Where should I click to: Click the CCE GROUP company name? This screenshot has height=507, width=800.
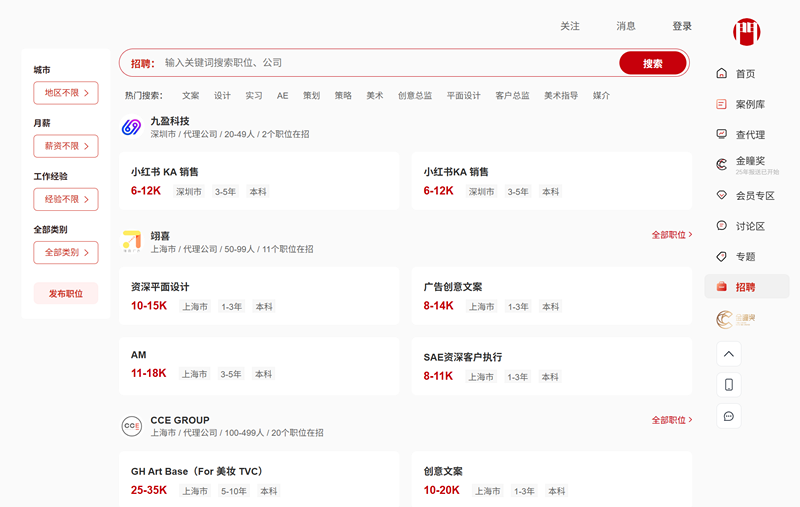click(x=180, y=420)
